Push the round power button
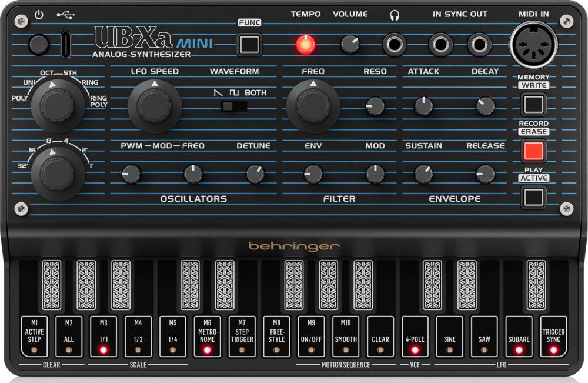This screenshot has height=383, width=588. click(x=39, y=45)
